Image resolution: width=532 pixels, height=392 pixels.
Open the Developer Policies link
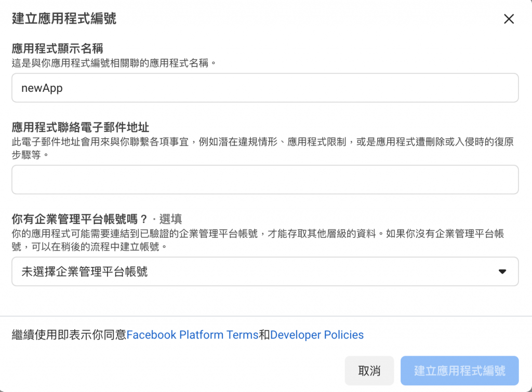pyautogui.click(x=317, y=335)
